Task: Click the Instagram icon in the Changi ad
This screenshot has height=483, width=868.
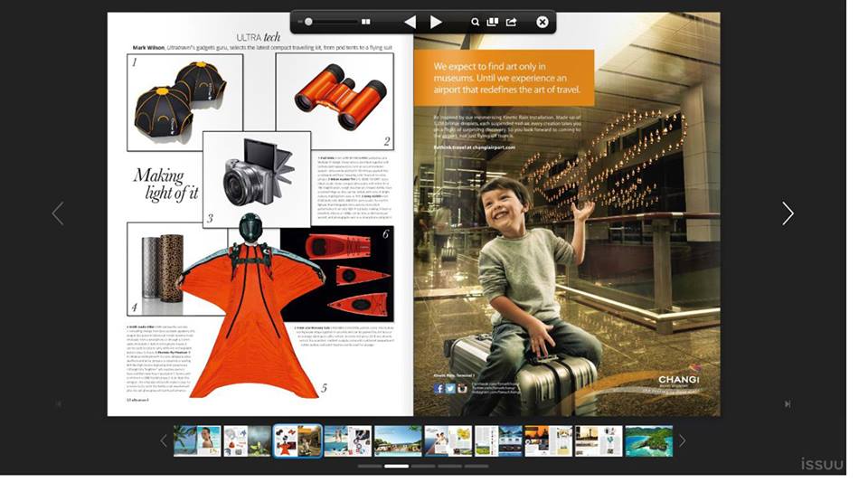Action: click(x=462, y=388)
